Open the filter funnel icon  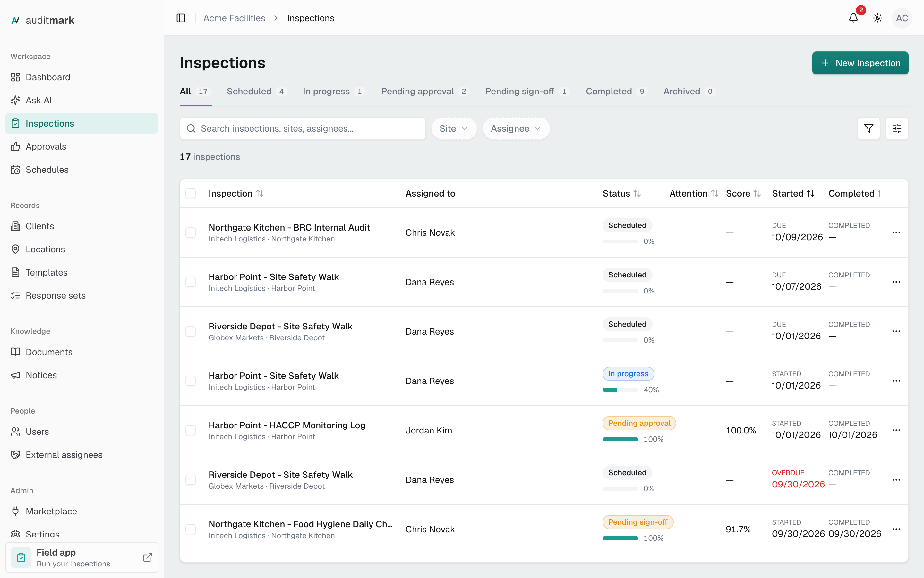click(x=868, y=128)
